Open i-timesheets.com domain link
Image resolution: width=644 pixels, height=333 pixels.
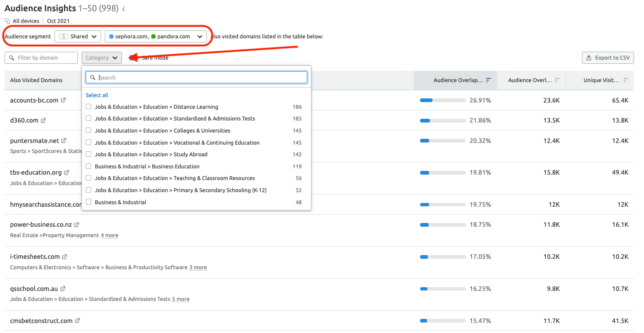point(35,257)
